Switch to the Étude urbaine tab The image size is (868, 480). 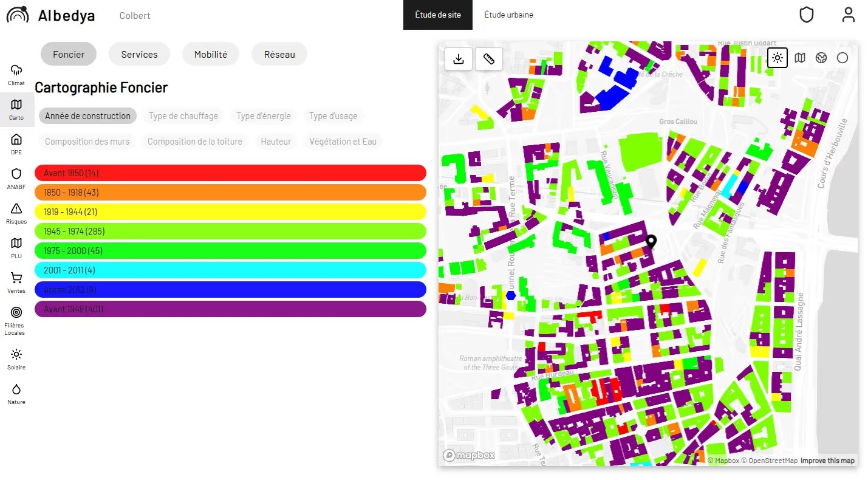click(x=508, y=15)
